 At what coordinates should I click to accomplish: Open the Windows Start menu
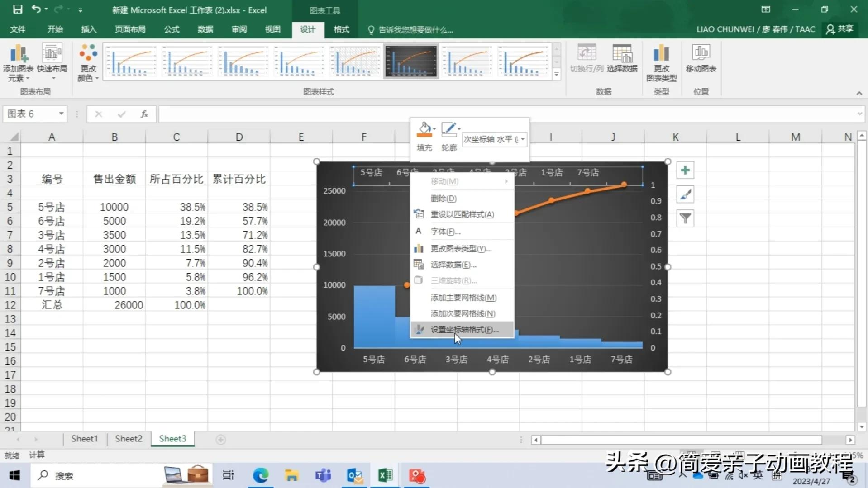point(14,475)
